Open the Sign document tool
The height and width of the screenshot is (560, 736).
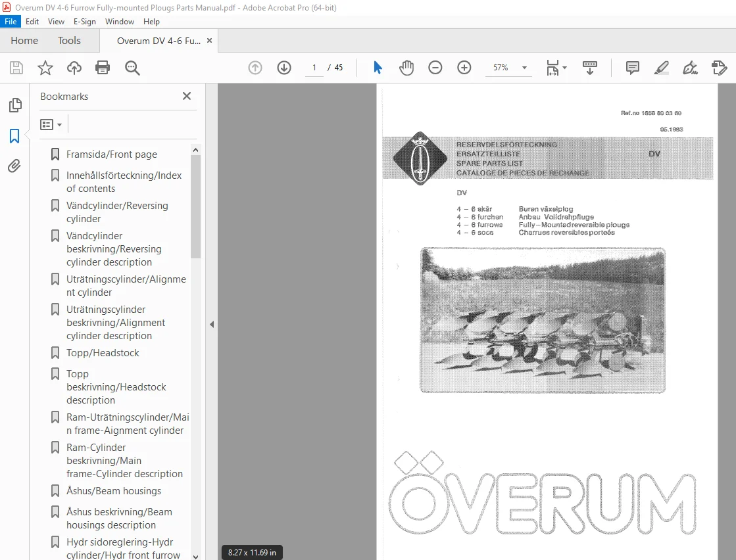point(690,68)
